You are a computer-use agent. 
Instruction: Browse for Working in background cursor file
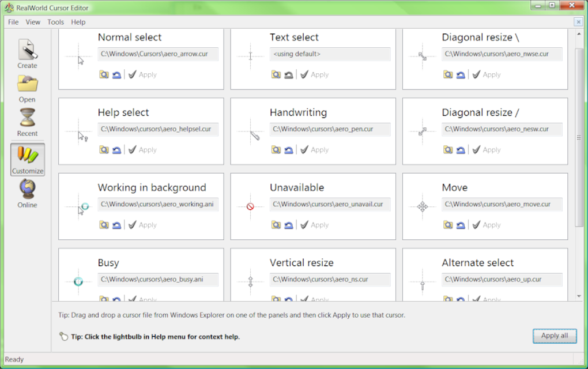[x=104, y=225]
